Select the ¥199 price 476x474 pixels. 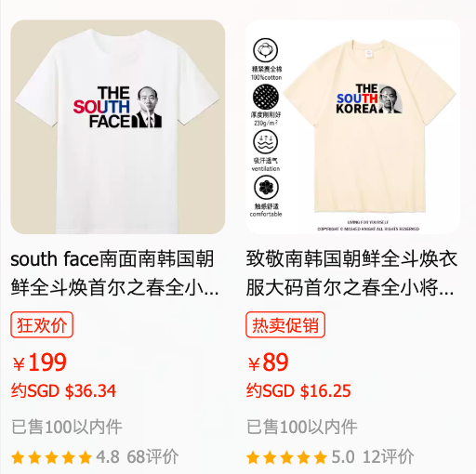[x=40, y=362]
